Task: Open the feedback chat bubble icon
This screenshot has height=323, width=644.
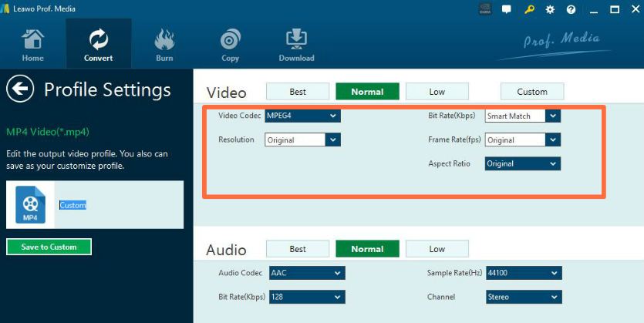Action: click(507, 9)
